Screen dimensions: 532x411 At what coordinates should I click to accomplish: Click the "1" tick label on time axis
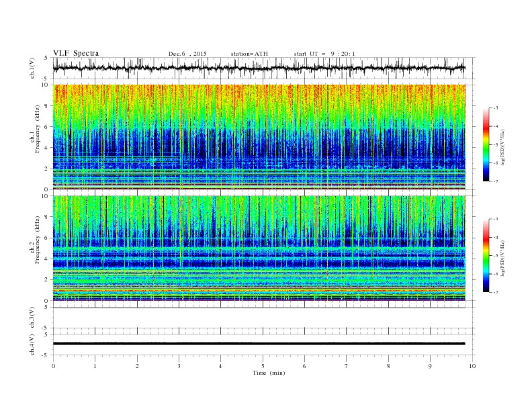point(95,366)
